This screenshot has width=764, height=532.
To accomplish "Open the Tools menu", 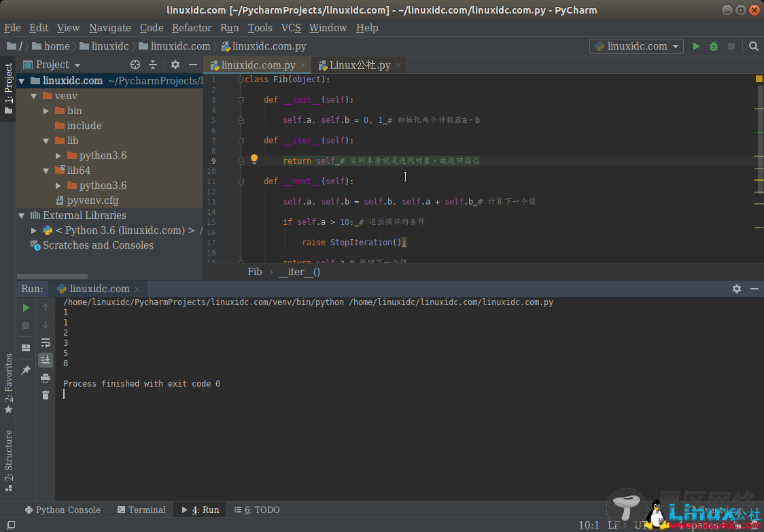I will pos(260,28).
